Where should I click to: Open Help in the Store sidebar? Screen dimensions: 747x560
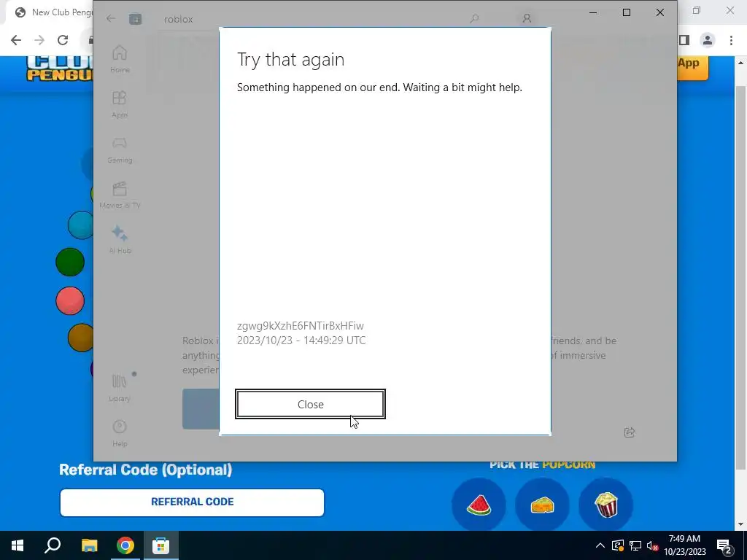click(x=120, y=433)
